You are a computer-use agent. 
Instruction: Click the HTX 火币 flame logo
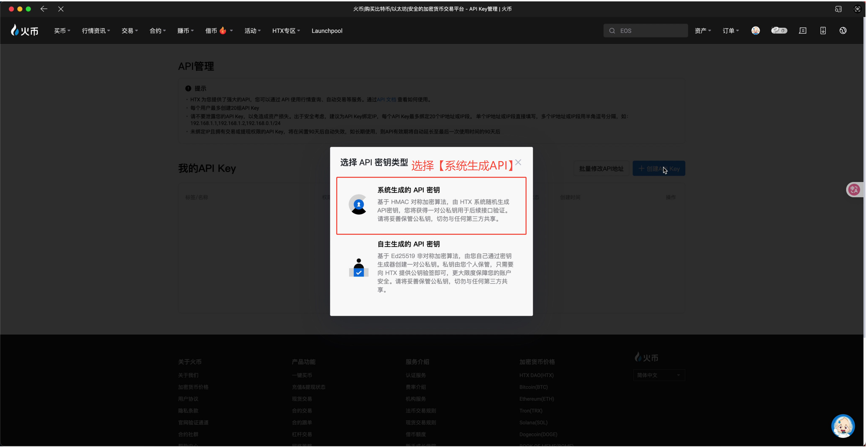[x=24, y=31]
